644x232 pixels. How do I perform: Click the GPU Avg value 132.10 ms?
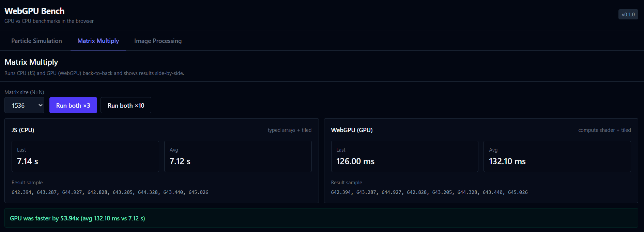click(x=507, y=161)
